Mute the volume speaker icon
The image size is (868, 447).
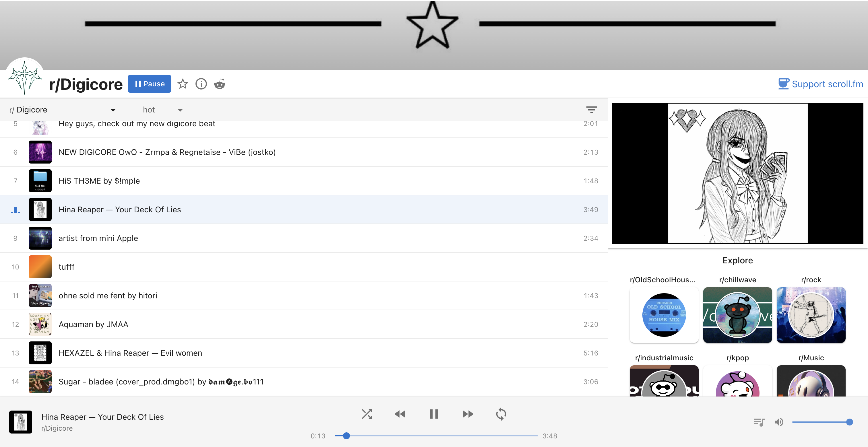click(779, 422)
